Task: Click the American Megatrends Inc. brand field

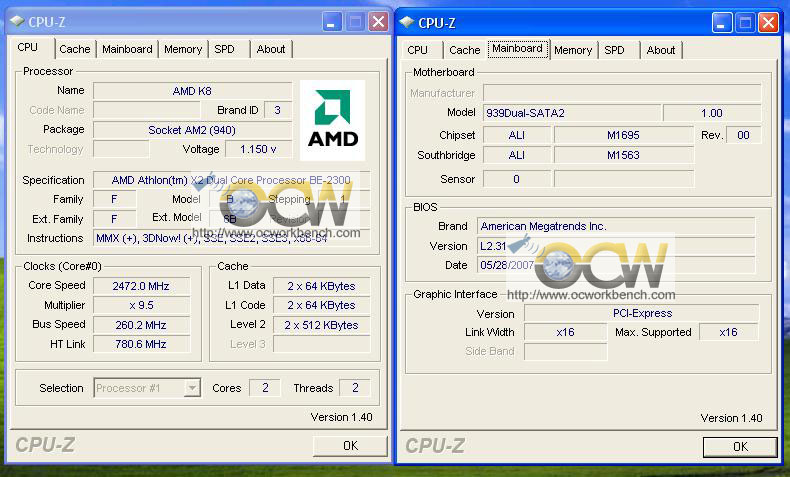Action: [616, 226]
